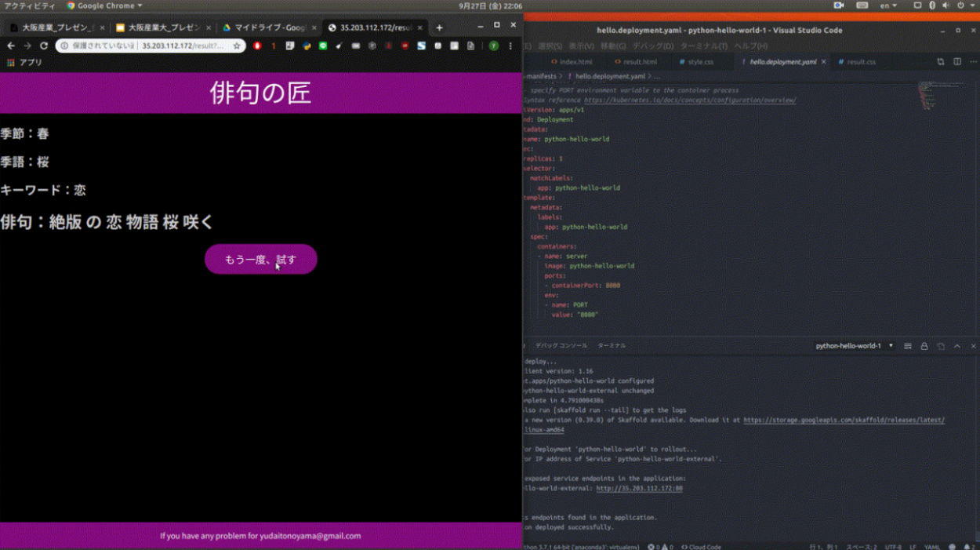
Task: Maximize the panel with the up chevron
Action: coord(957,346)
